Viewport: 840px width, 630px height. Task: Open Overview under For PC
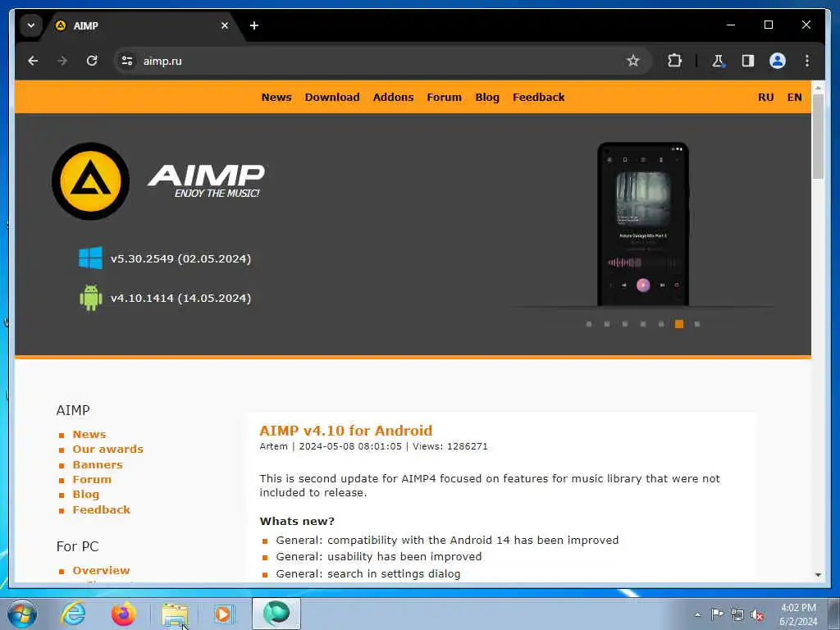point(101,571)
